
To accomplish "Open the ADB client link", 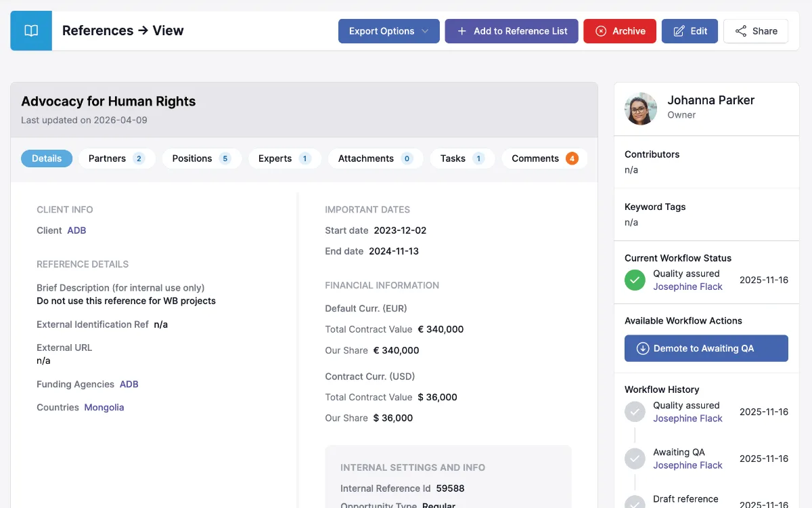I will (x=76, y=230).
